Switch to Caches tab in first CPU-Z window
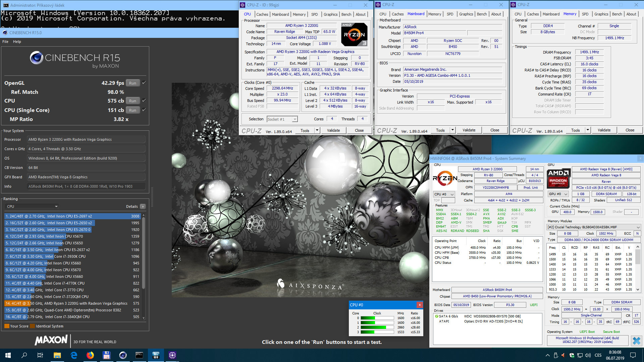The height and width of the screenshot is (362, 644). pos(262,14)
